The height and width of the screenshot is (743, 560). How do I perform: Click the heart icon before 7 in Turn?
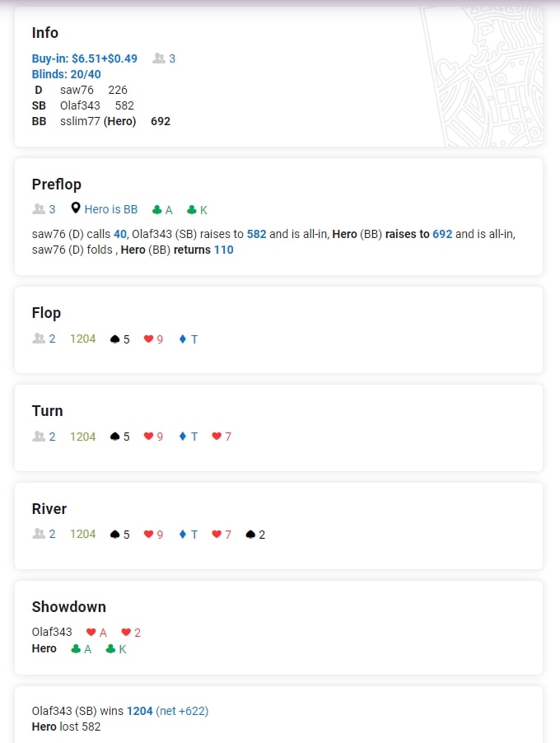(x=217, y=437)
